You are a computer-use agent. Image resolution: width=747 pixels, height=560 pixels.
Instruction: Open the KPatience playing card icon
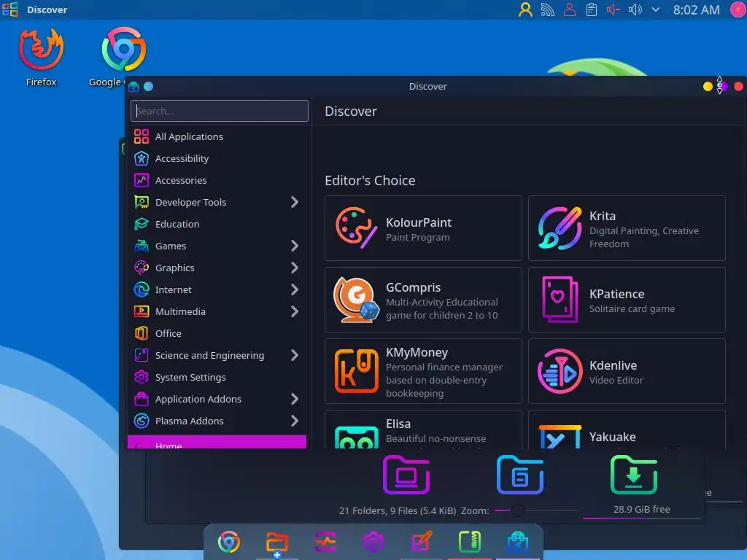(x=560, y=300)
